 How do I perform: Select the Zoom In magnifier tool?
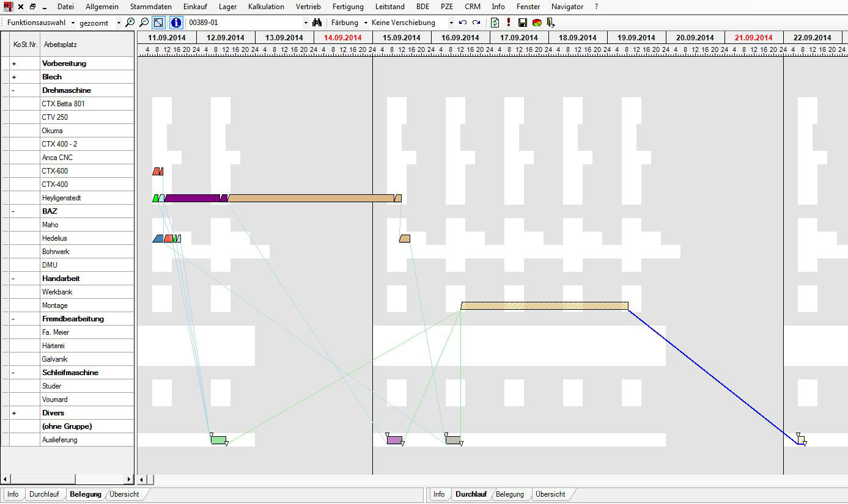pyautogui.click(x=130, y=22)
